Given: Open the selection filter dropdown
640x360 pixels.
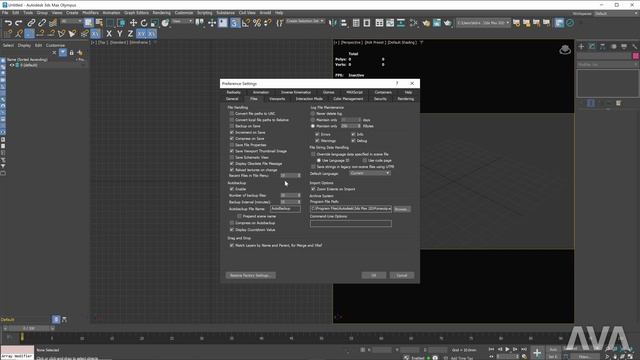Looking at the screenshot, I should point(71,21).
